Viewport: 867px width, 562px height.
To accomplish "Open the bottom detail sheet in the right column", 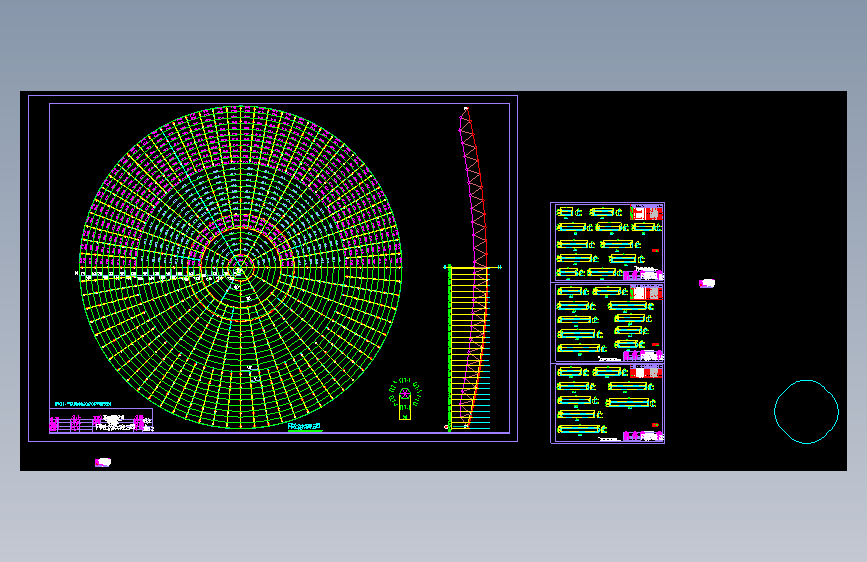I will tap(607, 403).
